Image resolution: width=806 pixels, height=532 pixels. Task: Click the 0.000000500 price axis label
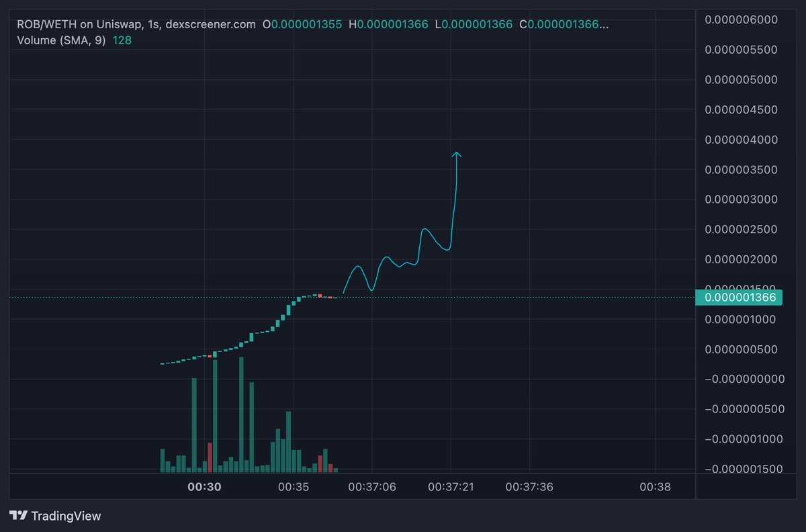point(741,349)
